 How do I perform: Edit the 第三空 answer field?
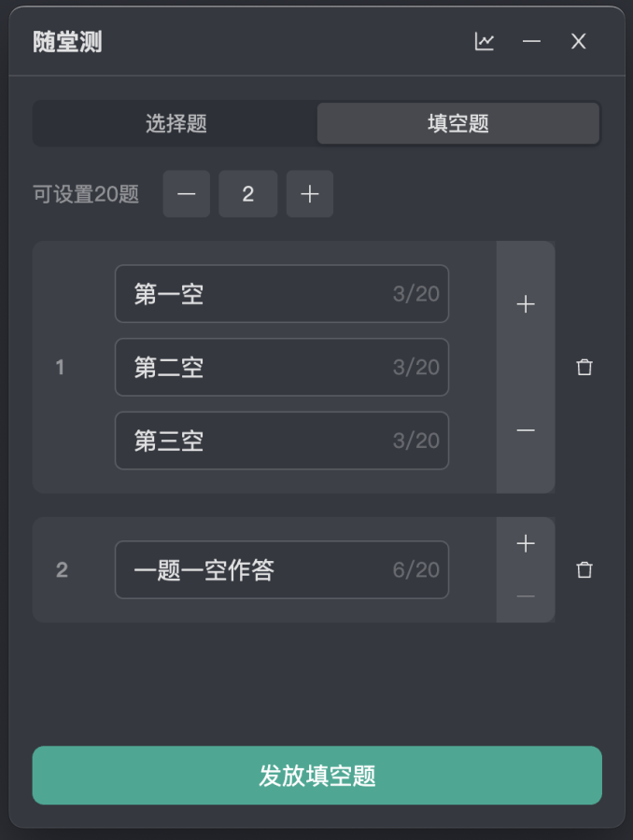[x=282, y=441]
